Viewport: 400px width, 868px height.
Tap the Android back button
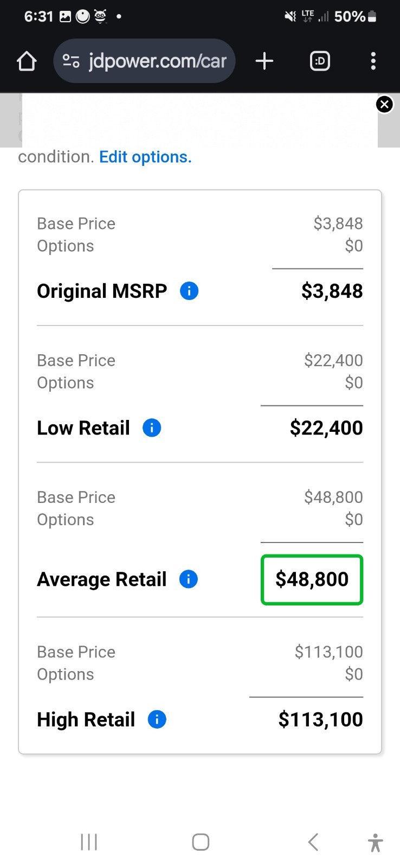(313, 842)
